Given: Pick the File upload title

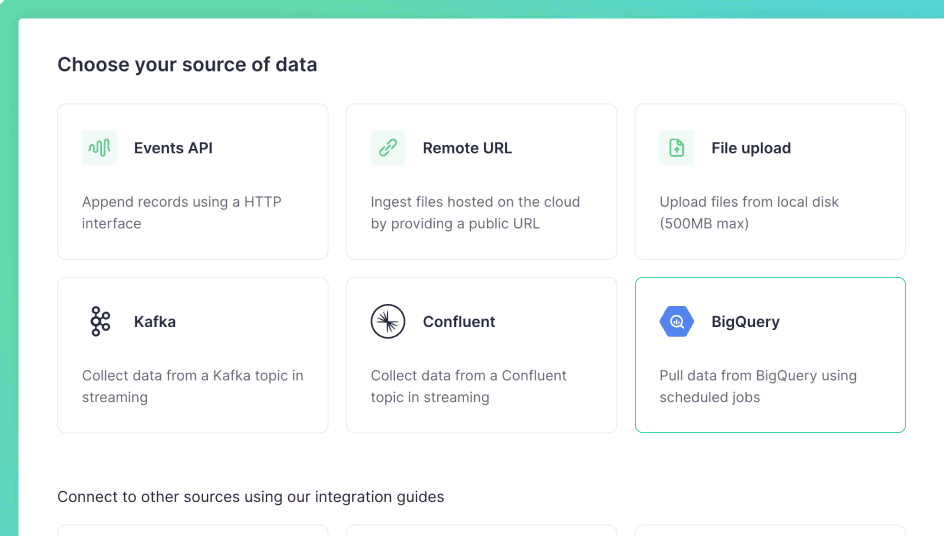Looking at the screenshot, I should point(751,148).
